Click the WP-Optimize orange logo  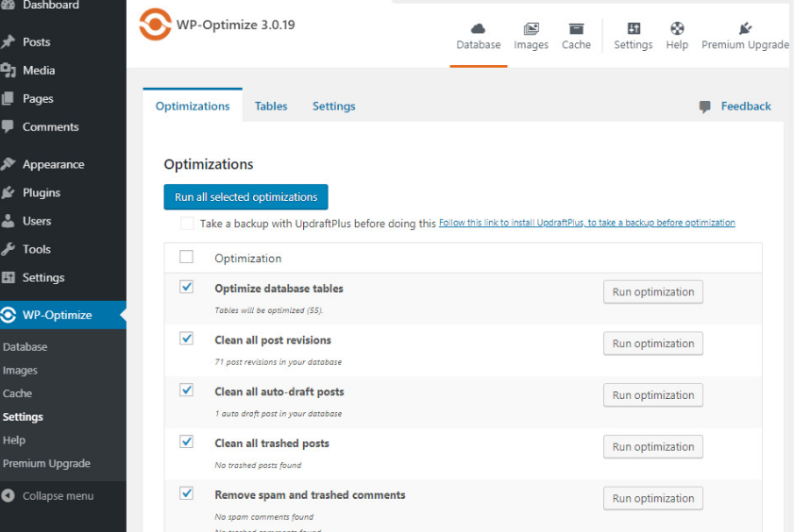coord(156,25)
